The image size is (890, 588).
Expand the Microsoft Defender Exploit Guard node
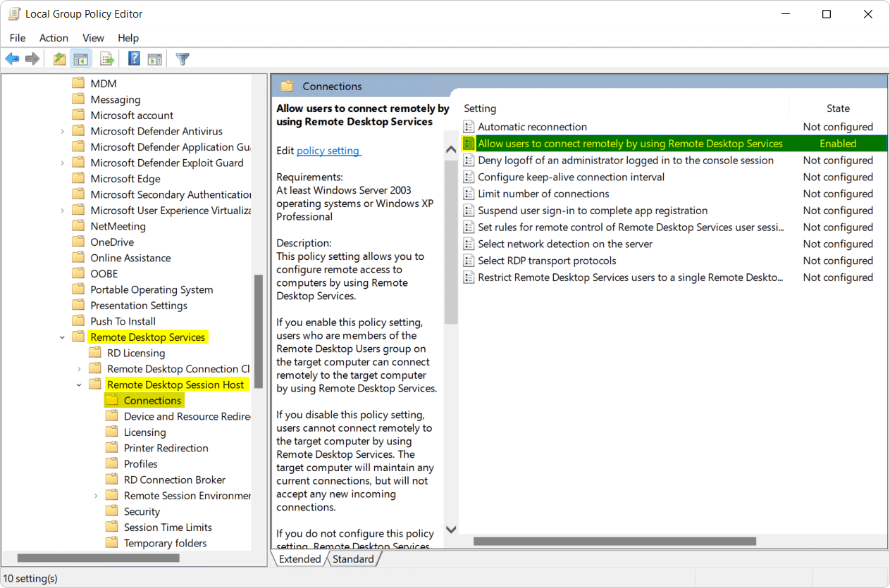[x=63, y=163]
